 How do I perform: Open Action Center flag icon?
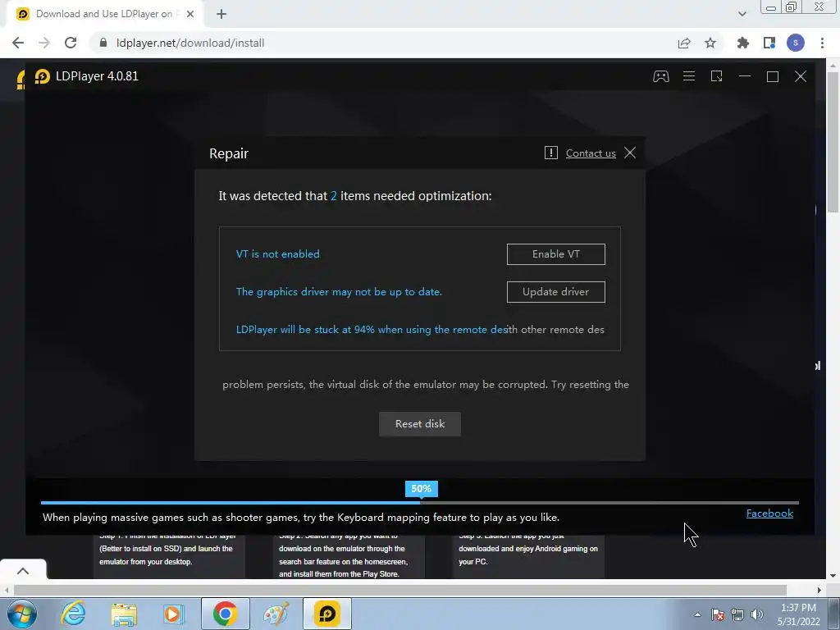coord(717,614)
